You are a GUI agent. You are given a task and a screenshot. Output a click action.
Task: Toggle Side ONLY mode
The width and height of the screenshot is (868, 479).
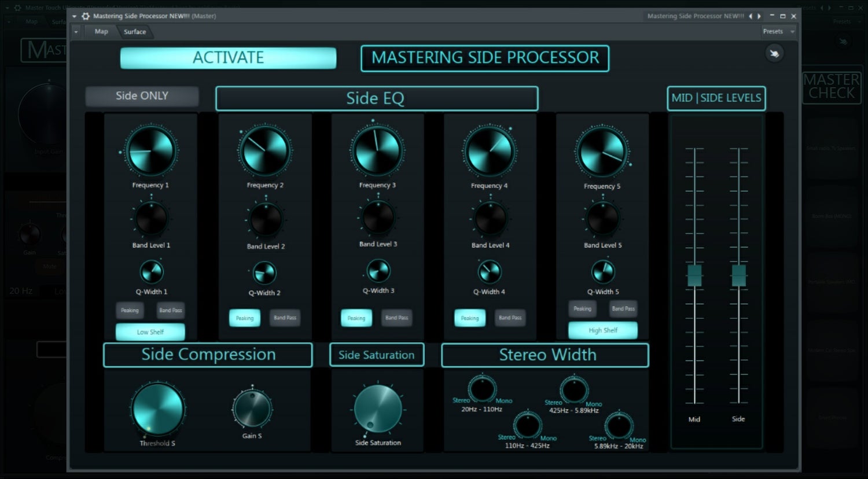point(142,95)
